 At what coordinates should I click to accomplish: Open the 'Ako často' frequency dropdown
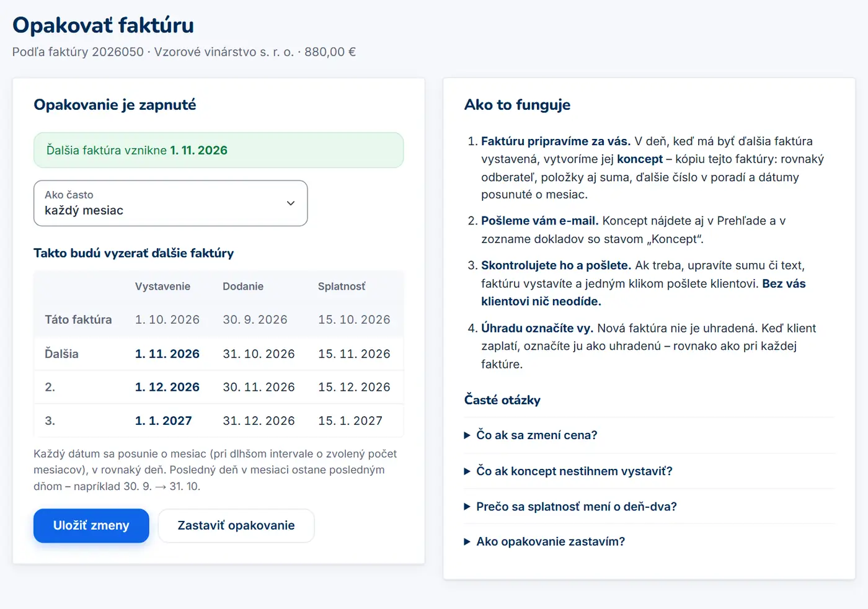[170, 203]
